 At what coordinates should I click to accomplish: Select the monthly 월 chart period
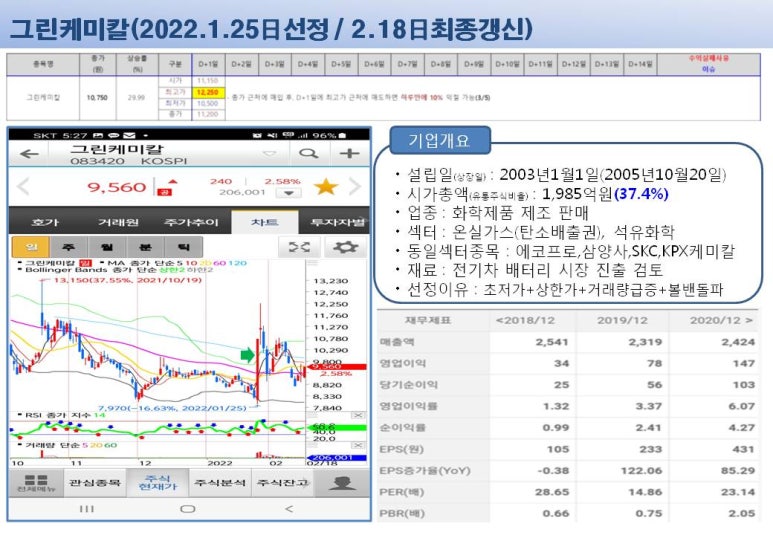coord(107,247)
